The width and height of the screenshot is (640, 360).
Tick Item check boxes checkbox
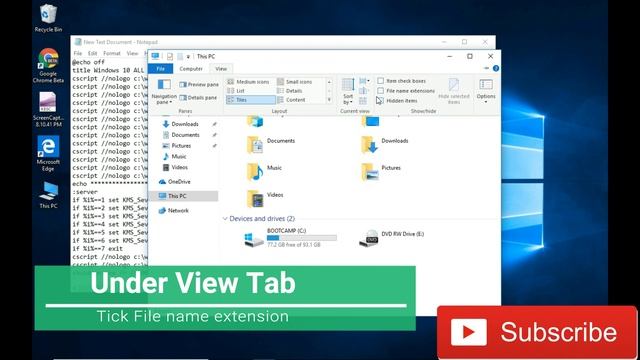[x=380, y=81]
